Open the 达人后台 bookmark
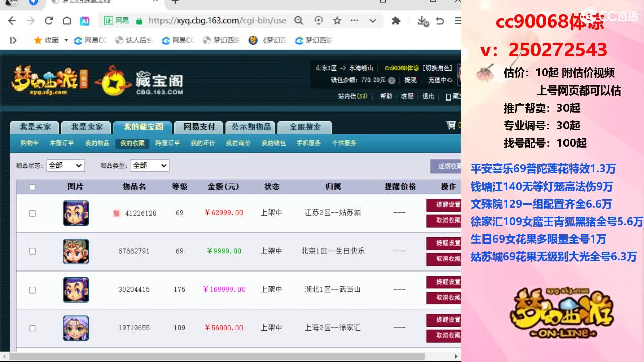The image size is (644, 362). pos(134,40)
